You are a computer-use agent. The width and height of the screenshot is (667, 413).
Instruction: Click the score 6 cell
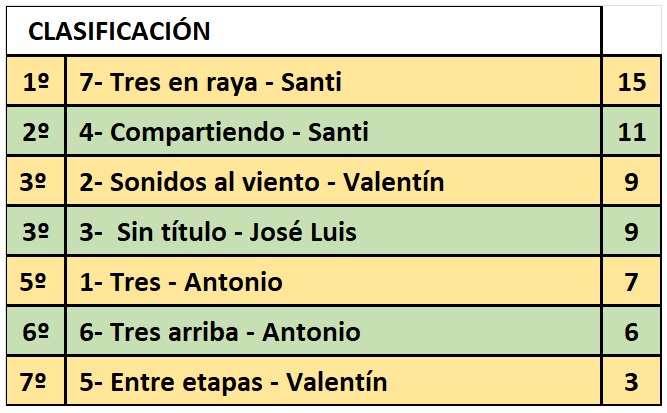632,332
